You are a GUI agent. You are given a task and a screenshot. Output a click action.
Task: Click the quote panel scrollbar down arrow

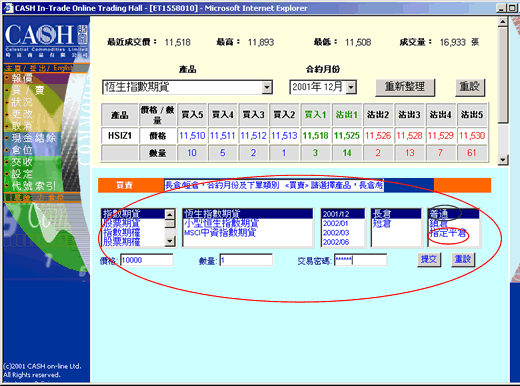[503, 160]
